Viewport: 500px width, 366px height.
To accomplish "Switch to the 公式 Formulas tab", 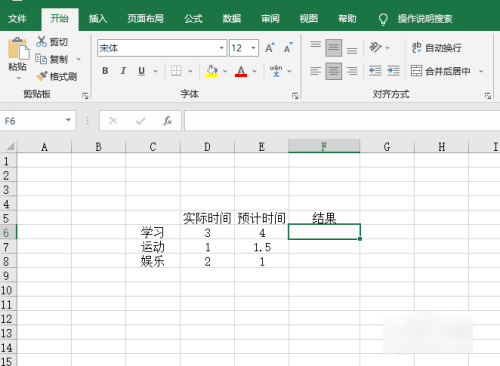I will (x=193, y=19).
